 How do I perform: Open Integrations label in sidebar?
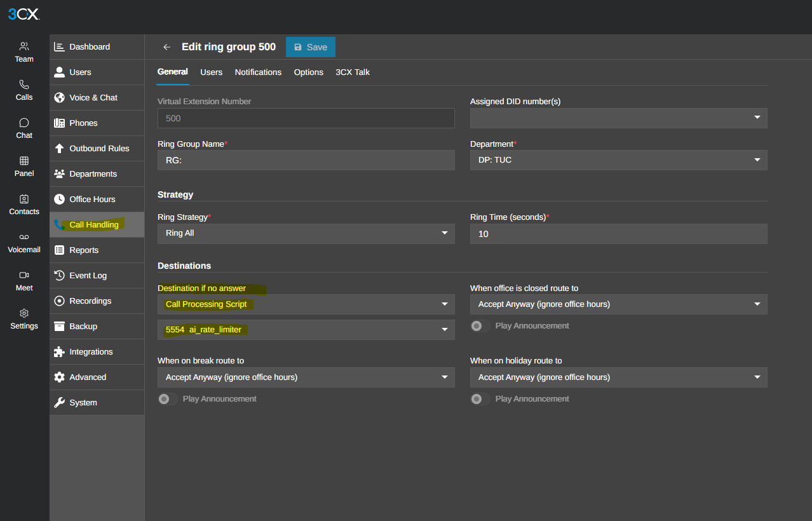pyautogui.click(x=91, y=352)
